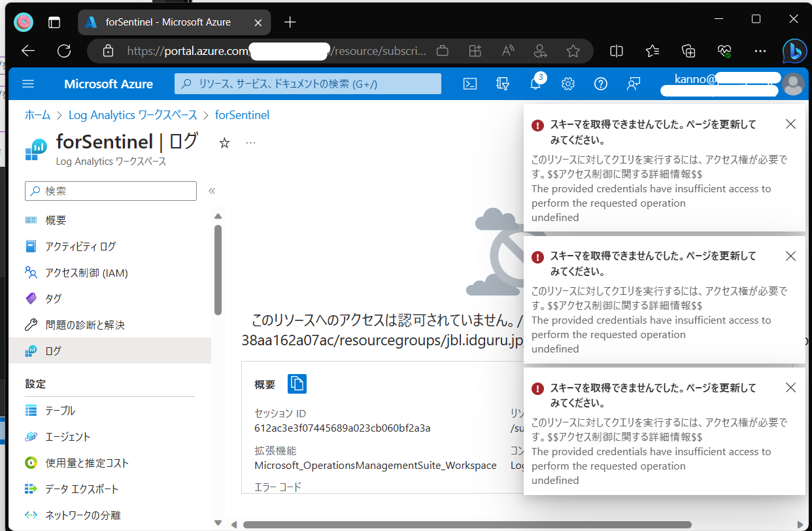Click the top Azure resource search box
Viewport: 812px width, 531px height.
[x=308, y=84]
